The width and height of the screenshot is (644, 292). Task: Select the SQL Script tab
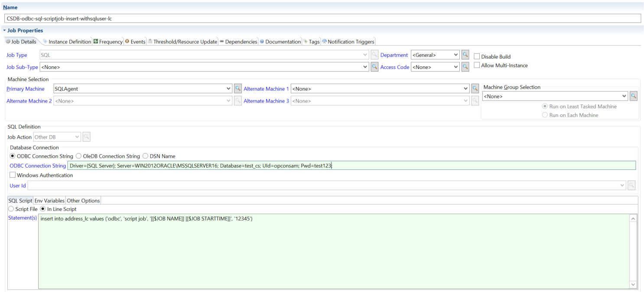coord(20,201)
